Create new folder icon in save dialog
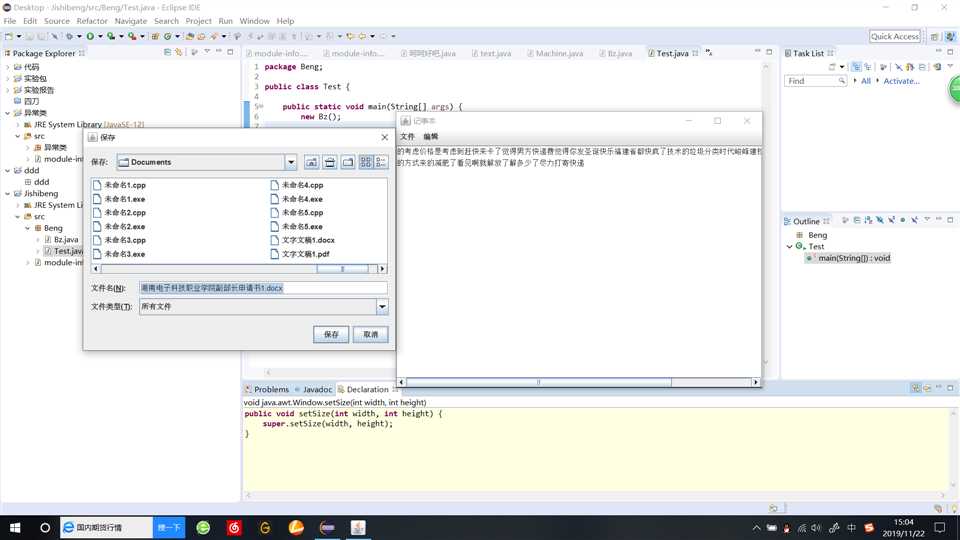The height and width of the screenshot is (540, 960). click(348, 162)
